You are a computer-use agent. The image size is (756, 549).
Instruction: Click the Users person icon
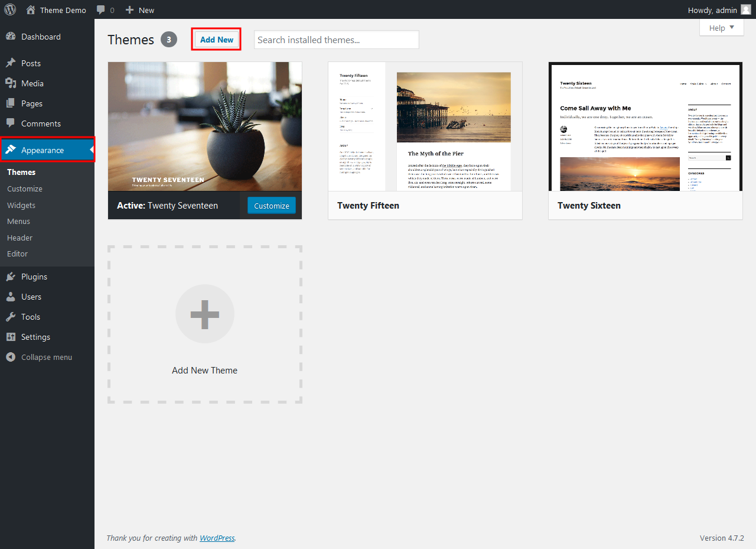[x=11, y=297]
